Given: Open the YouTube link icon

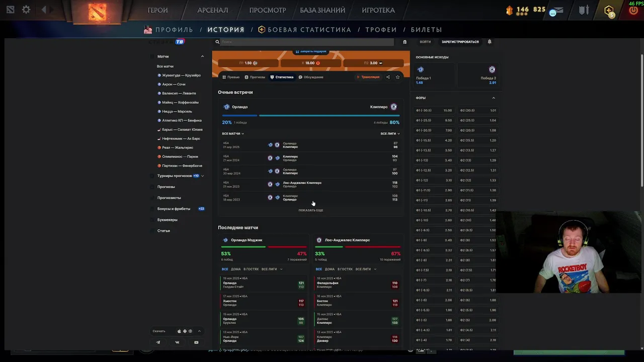Looking at the screenshot, I should [x=196, y=342].
